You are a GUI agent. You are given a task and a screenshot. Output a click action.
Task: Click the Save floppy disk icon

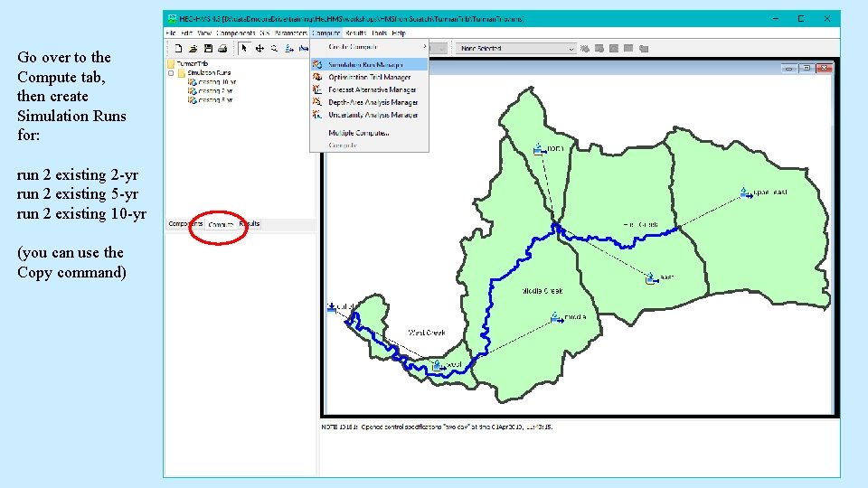208,49
